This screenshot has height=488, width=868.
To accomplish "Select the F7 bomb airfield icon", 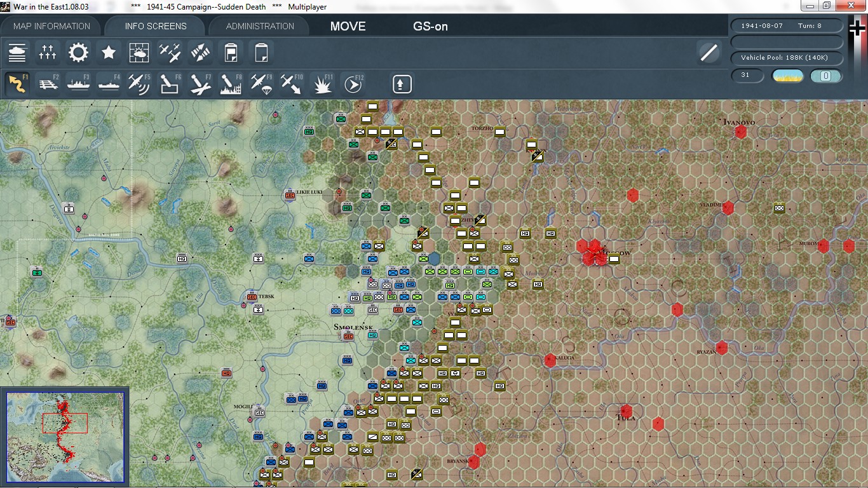I will [200, 84].
